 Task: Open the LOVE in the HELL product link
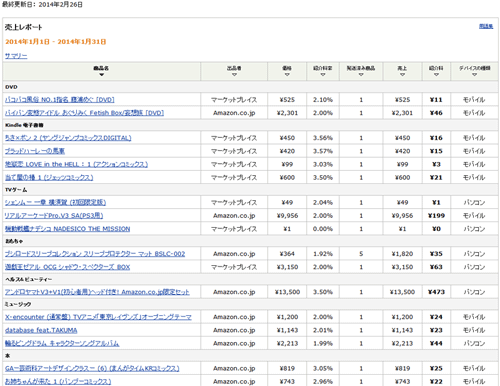coord(76,164)
